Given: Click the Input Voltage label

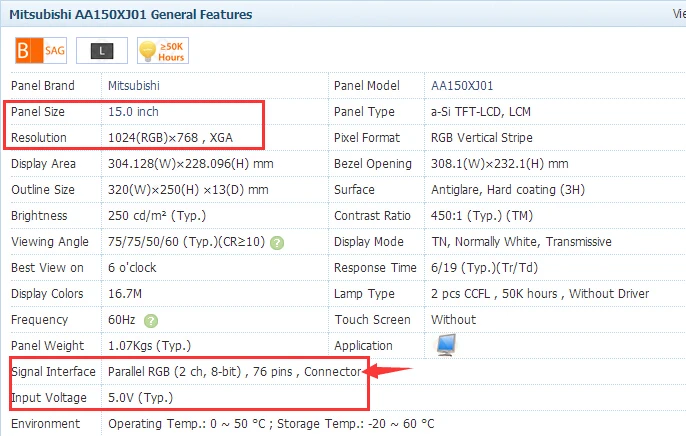Looking at the screenshot, I should click(x=49, y=398).
